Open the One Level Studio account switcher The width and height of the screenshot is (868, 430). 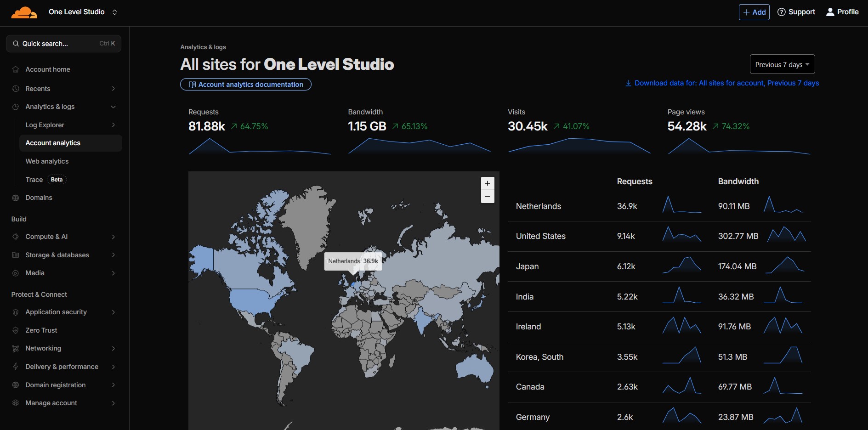coord(83,12)
